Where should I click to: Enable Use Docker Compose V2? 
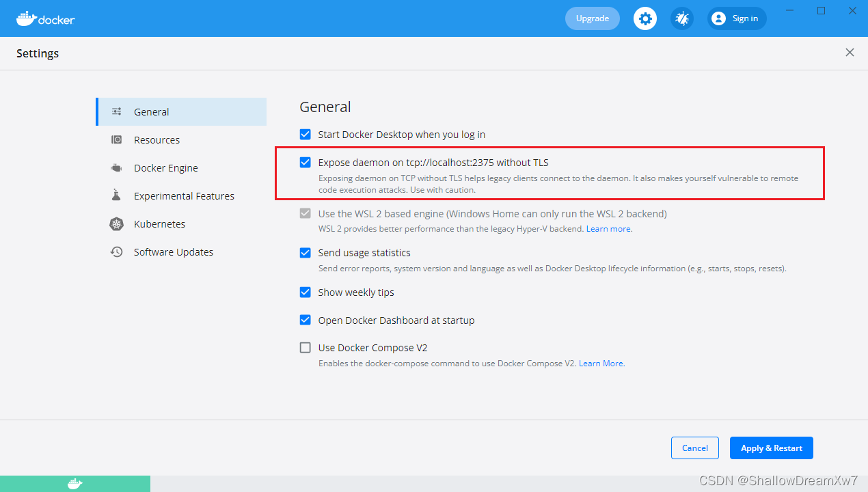306,347
